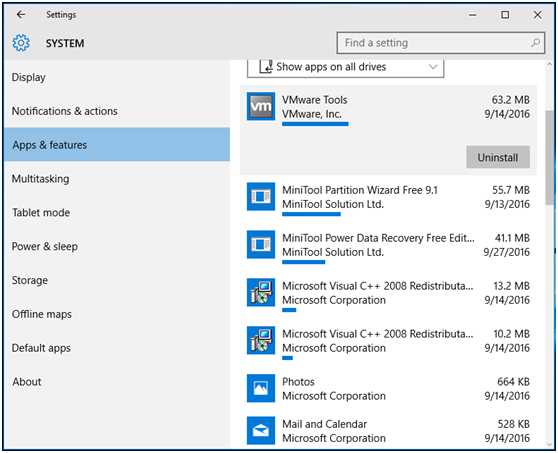Screen dimensions: 558x453
Task: Click the SYSTEM heading
Action: tap(65, 43)
